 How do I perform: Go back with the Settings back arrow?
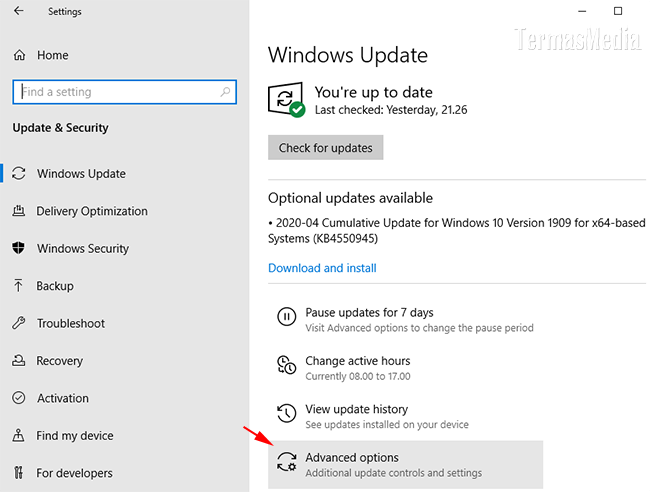[x=19, y=11]
